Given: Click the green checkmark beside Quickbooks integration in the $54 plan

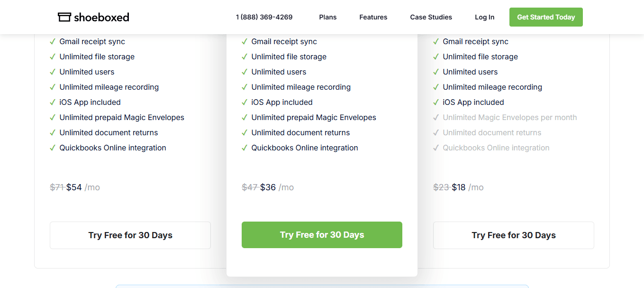Looking at the screenshot, I should pos(53,148).
